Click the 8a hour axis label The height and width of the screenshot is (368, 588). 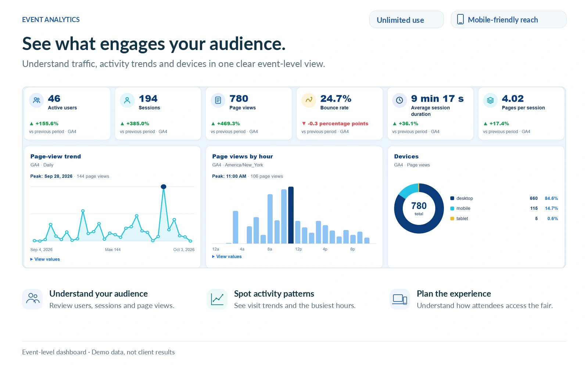coord(270,249)
